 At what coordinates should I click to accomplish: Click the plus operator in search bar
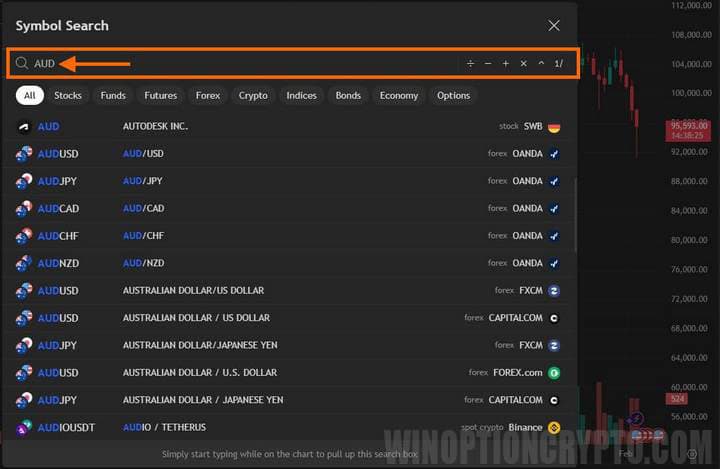pyautogui.click(x=505, y=64)
